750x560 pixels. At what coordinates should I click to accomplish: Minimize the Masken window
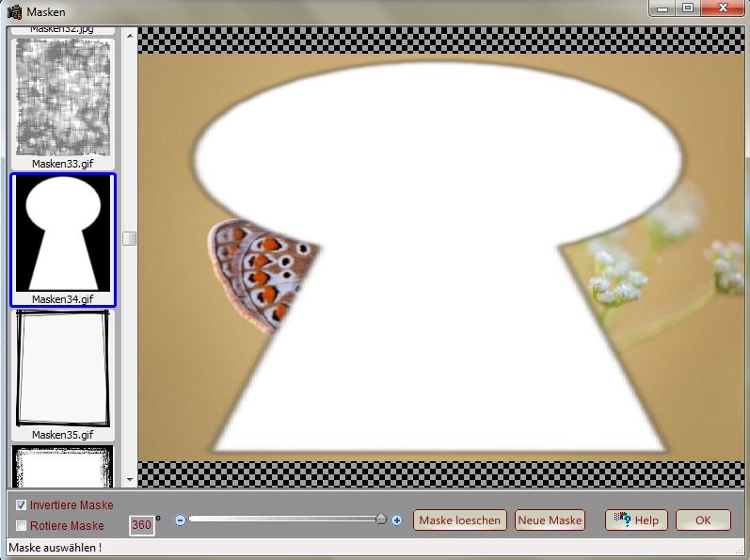coord(665,8)
